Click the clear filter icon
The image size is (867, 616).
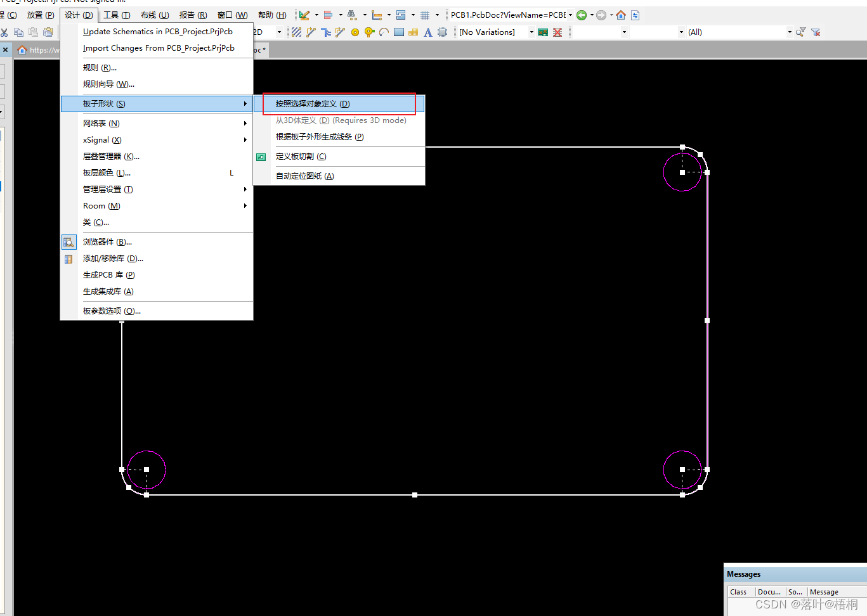(x=816, y=32)
